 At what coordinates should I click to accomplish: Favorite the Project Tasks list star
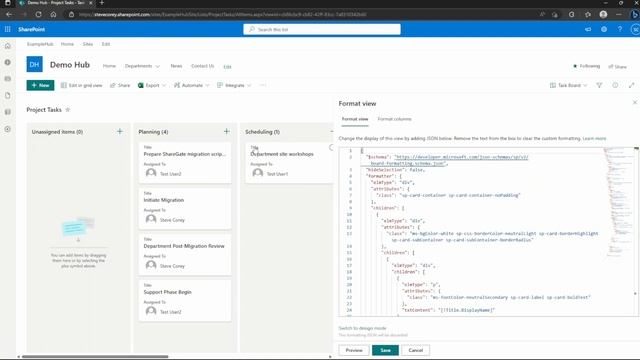tap(68, 110)
